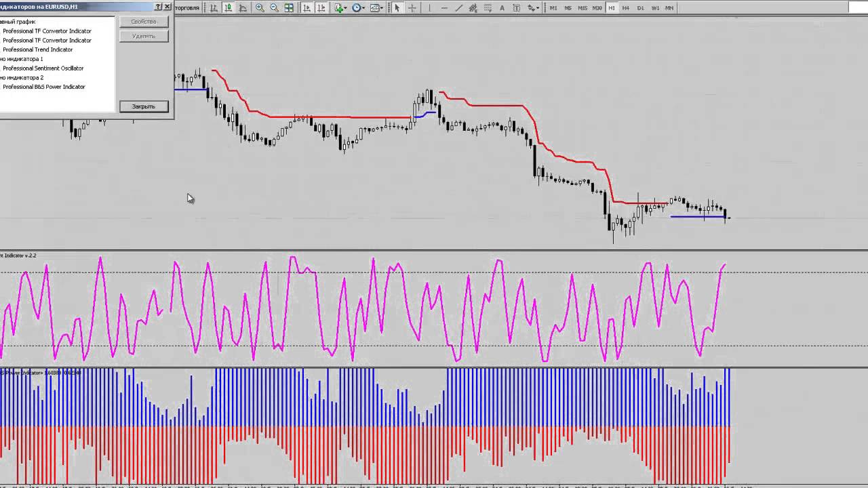Expand the arrows tool dropdown arrow
The image size is (868, 488).
(538, 9)
